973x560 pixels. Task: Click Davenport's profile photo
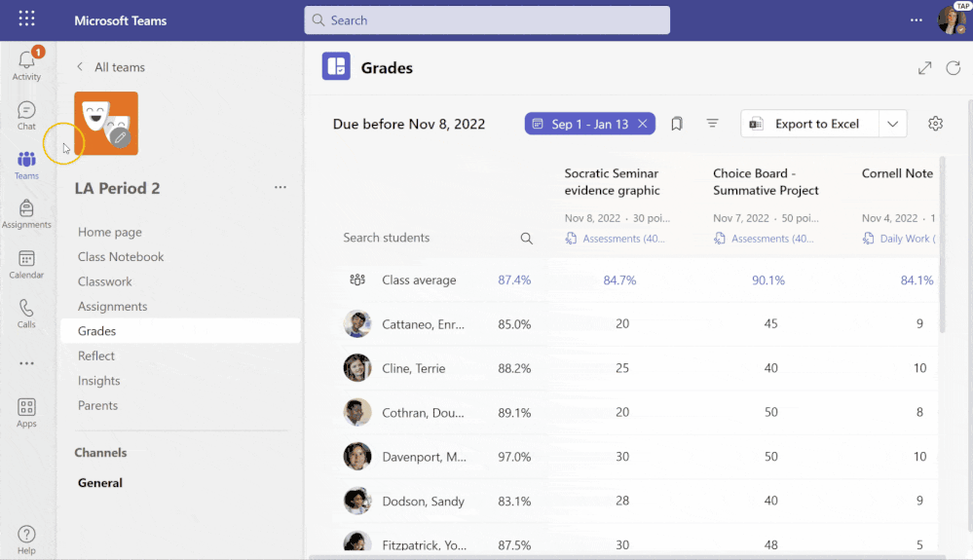(x=357, y=457)
